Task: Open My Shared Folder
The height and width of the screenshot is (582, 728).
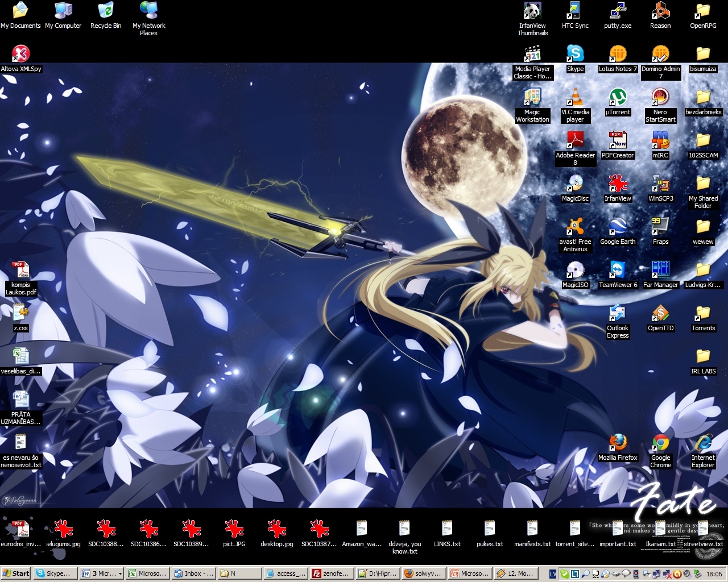Action: tap(703, 192)
